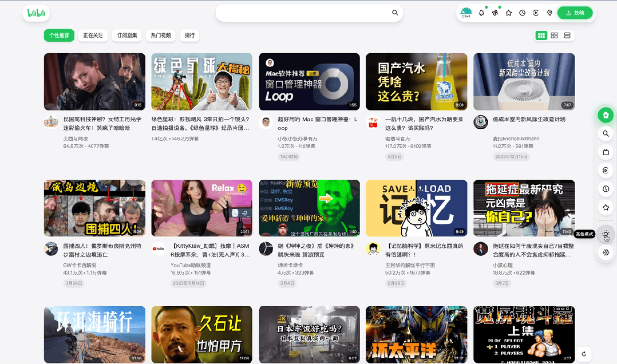Open the 国产汽水凭啥这么贵 video thumbnail
Screen dimensions: 617x364
coord(416,81)
